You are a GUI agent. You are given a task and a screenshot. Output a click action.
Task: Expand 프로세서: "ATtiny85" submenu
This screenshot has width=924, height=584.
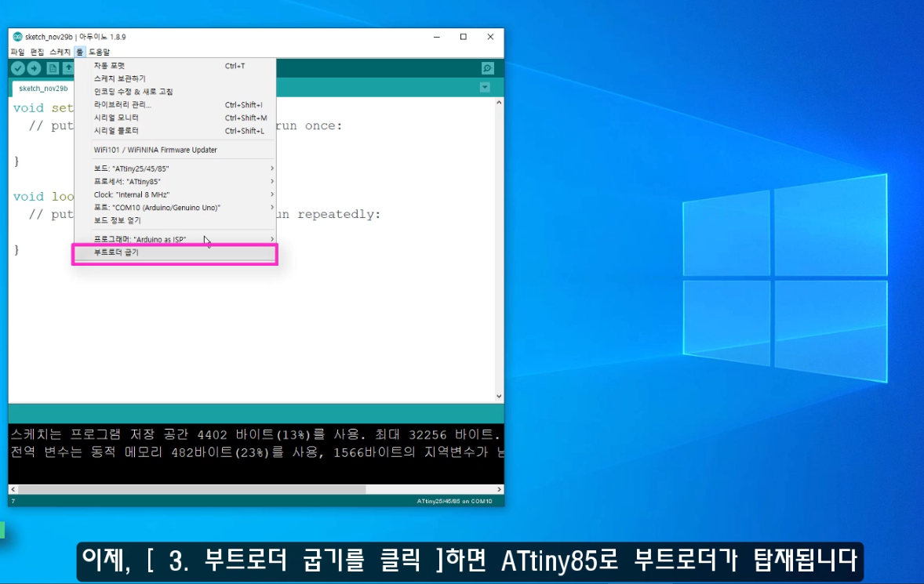pos(175,182)
